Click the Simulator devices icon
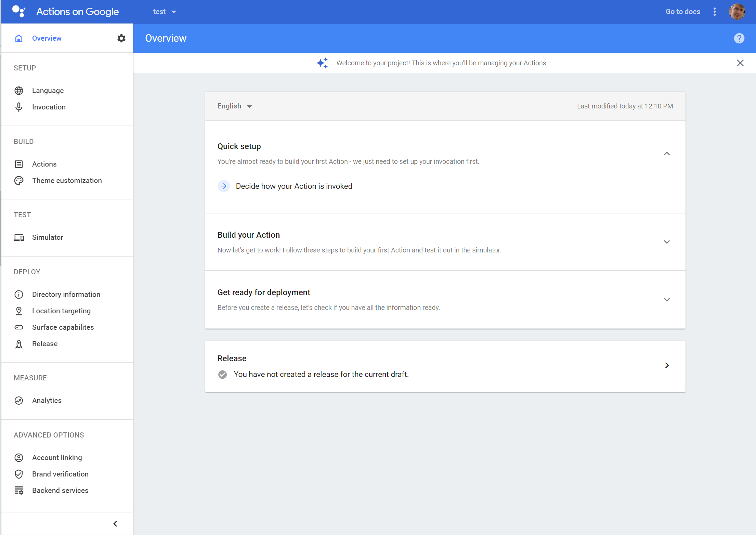The width and height of the screenshot is (756, 535). coord(19,237)
